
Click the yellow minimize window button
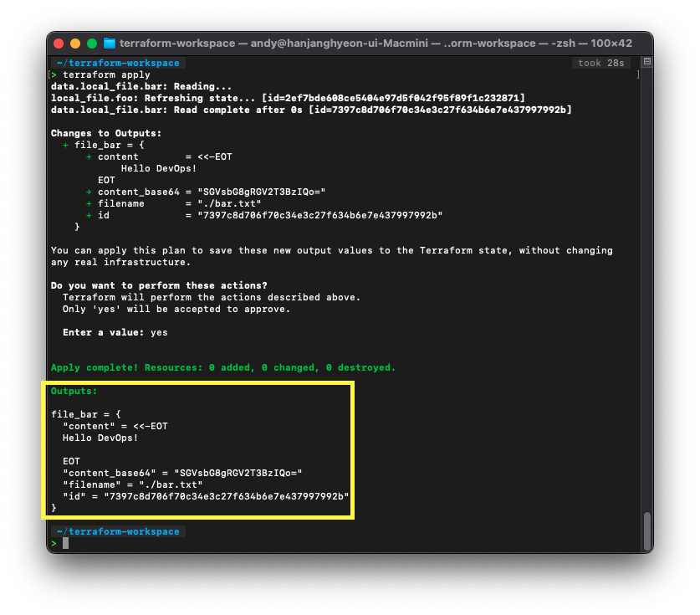click(x=75, y=44)
